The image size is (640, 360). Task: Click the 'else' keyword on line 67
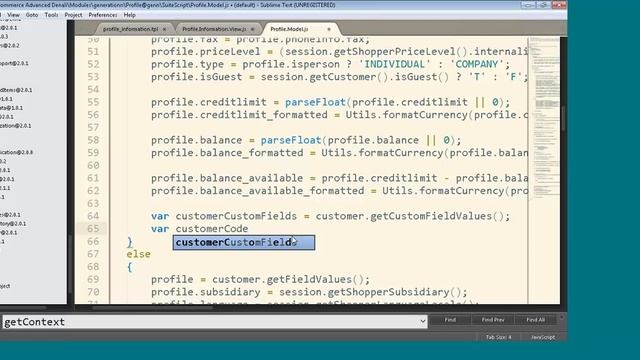(x=138, y=254)
